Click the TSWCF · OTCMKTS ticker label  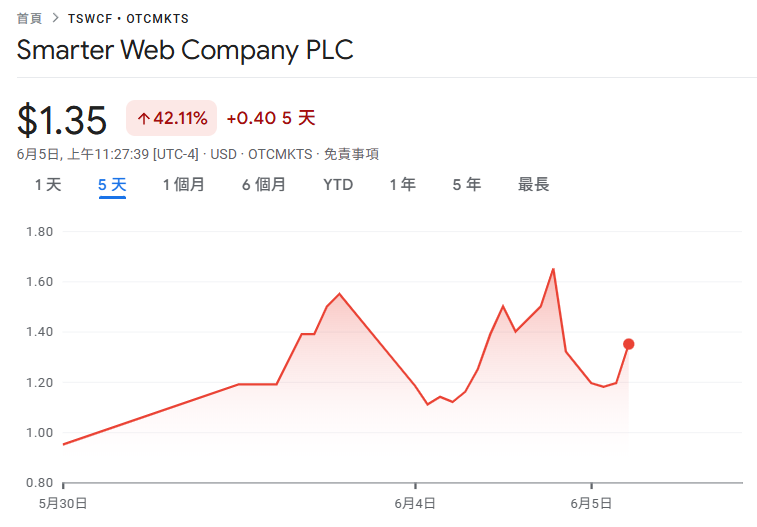(x=128, y=19)
